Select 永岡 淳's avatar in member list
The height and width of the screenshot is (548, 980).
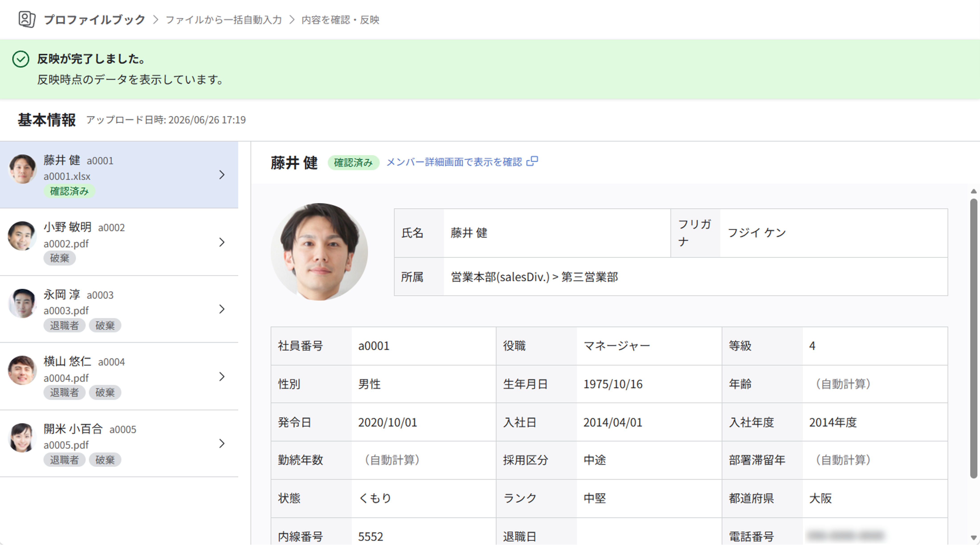(22, 303)
